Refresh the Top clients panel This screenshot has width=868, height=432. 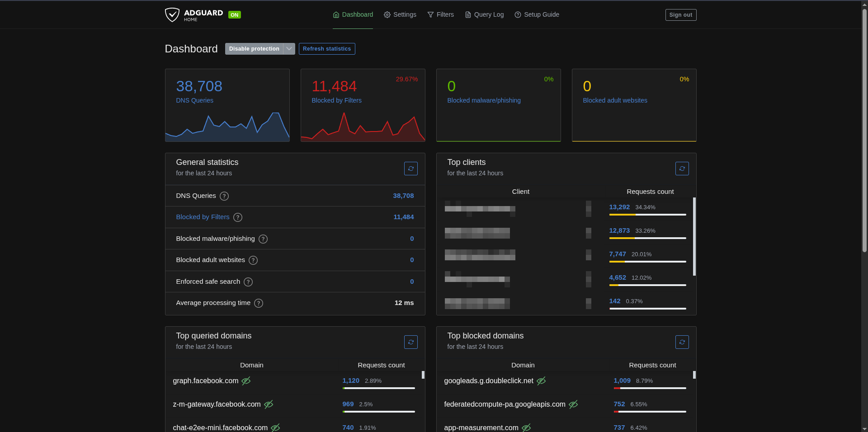click(682, 169)
